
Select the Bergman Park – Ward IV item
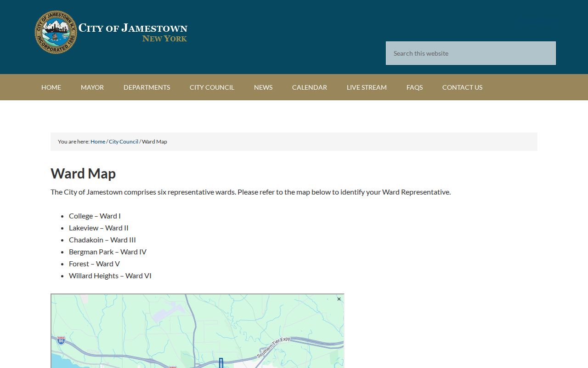[x=107, y=252]
